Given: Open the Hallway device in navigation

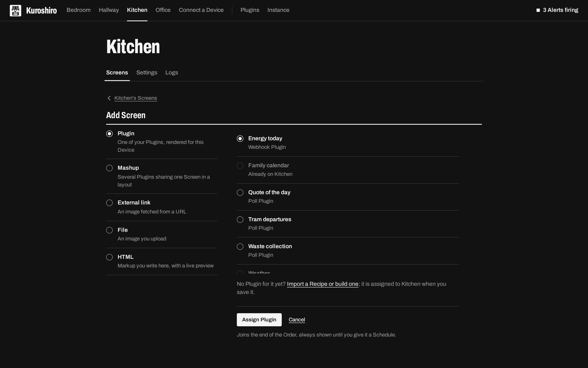Looking at the screenshot, I should (x=109, y=10).
